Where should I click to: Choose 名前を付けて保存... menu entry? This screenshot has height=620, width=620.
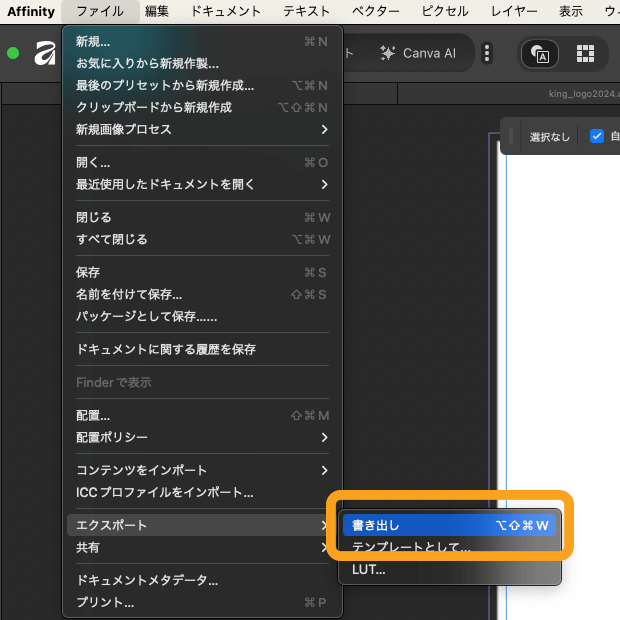[x=129, y=294]
